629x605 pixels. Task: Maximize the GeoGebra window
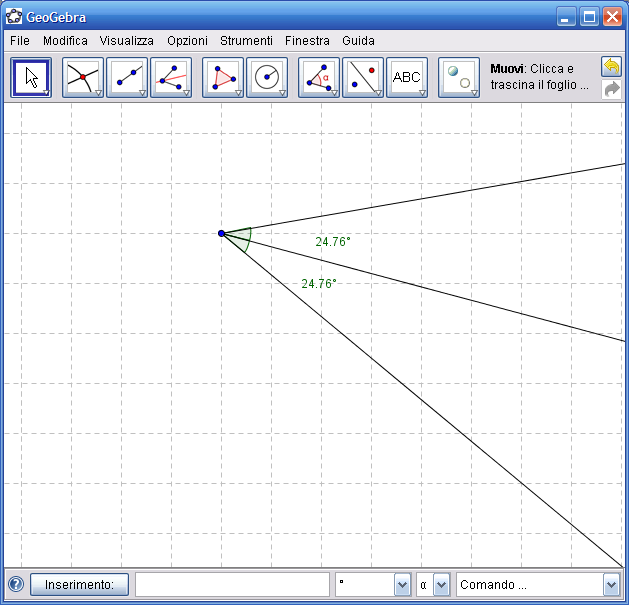589,17
